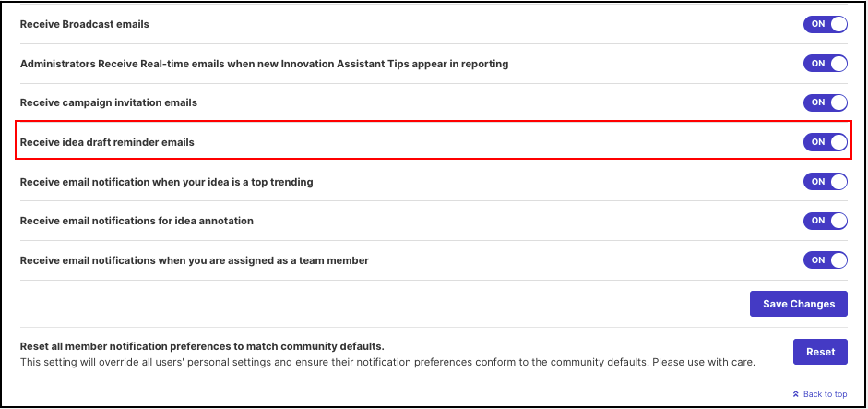This screenshot has height=409, width=868.
Task: Disable Innovation Assistant Tips real-time emails toggle
Action: tap(826, 63)
